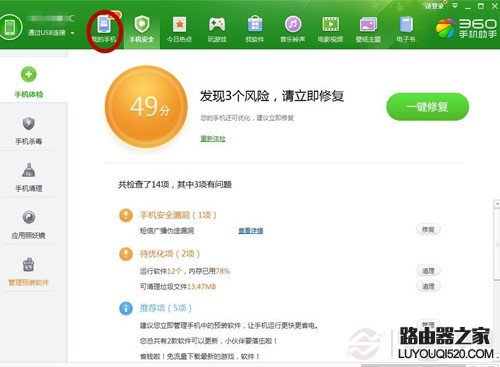Click 清理 for running software memory
The width and height of the screenshot is (500, 367).
tap(428, 271)
